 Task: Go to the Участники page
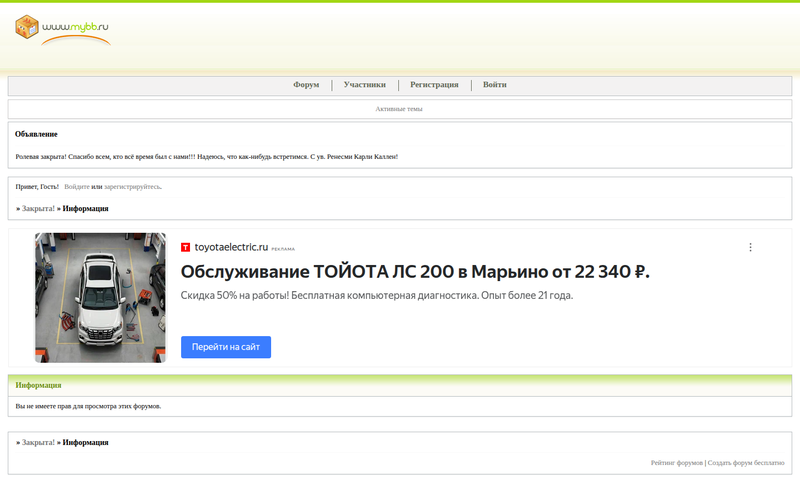coord(364,85)
